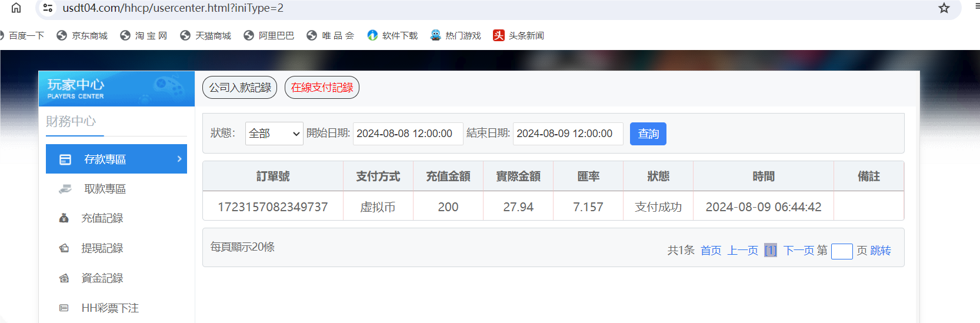Open the 唯品会 bookmark
Image resolution: width=980 pixels, height=323 pixels.
point(331,35)
